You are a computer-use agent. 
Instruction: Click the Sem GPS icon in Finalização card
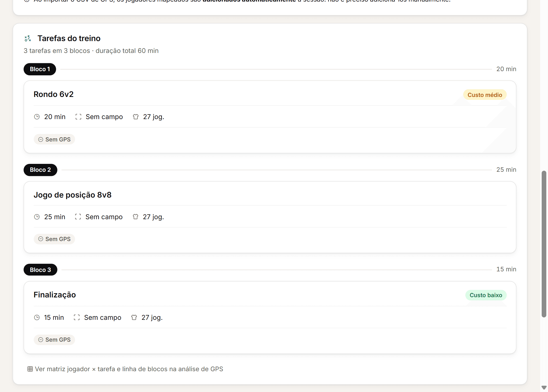tap(41, 340)
